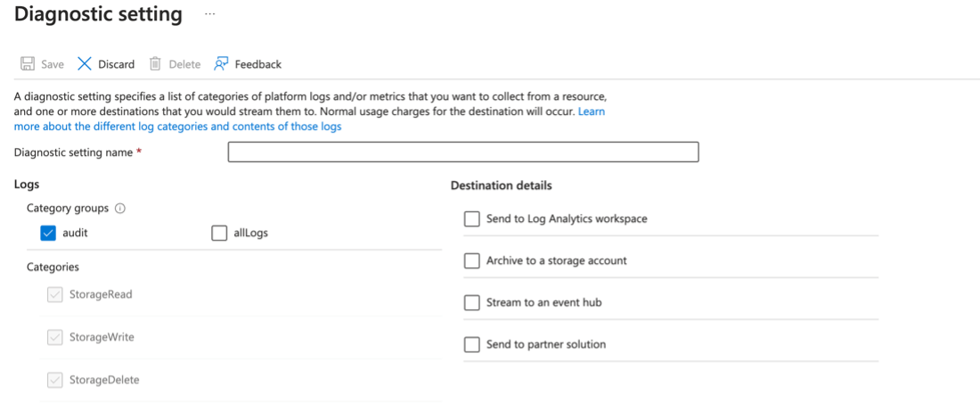
Task: Click the Save button label
Action: pyautogui.click(x=53, y=64)
